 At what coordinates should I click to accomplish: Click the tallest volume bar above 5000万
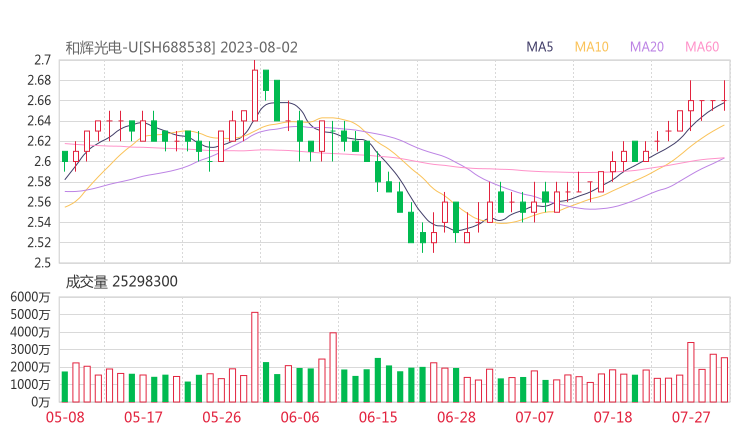[x=255, y=357]
